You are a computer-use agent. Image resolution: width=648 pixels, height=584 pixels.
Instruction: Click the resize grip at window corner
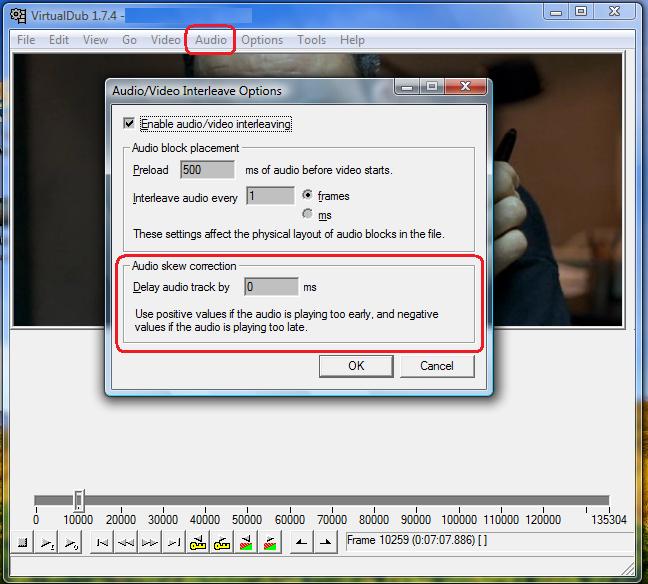[x=628, y=568]
